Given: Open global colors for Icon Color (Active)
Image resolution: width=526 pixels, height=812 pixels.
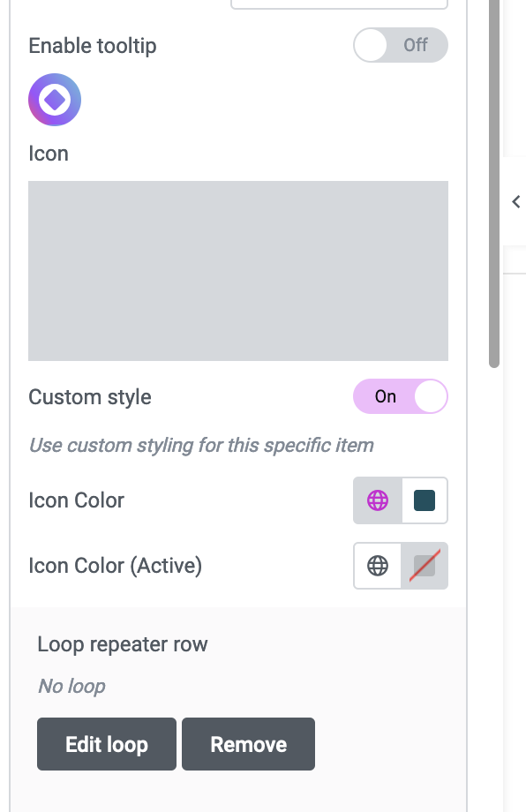Looking at the screenshot, I should click(378, 566).
